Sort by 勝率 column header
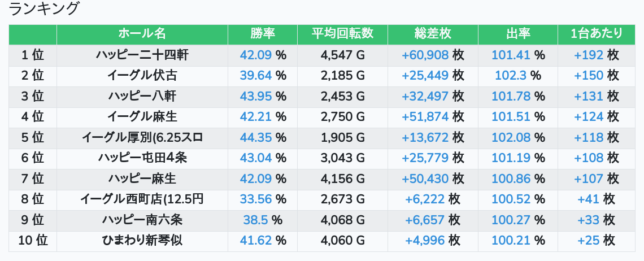The height and width of the screenshot is (261, 644). tap(263, 34)
